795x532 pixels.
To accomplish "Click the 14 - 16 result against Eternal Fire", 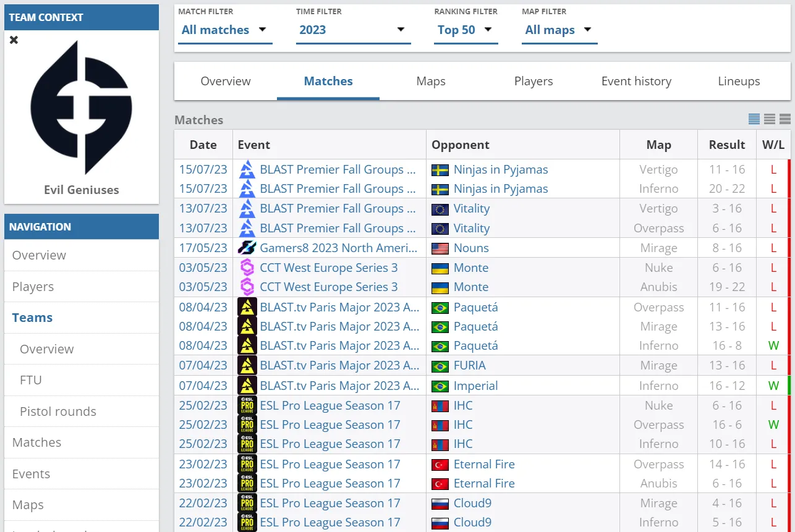I will click(x=727, y=465).
